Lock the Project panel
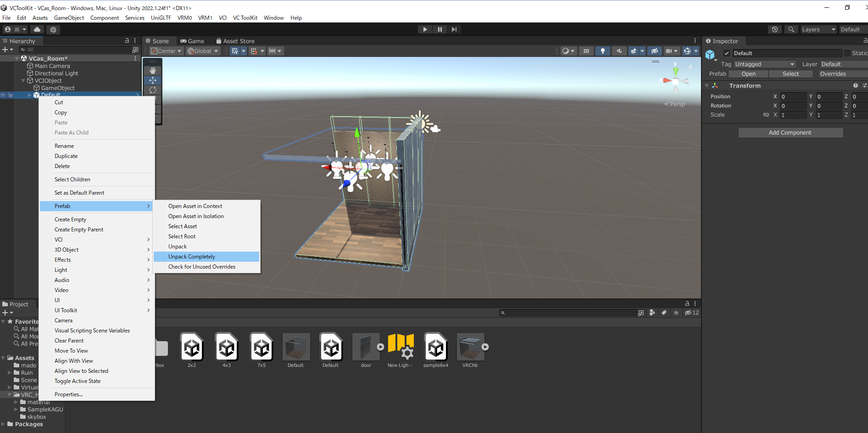The width and height of the screenshot is (868, 433). click(x=687, y=304)
